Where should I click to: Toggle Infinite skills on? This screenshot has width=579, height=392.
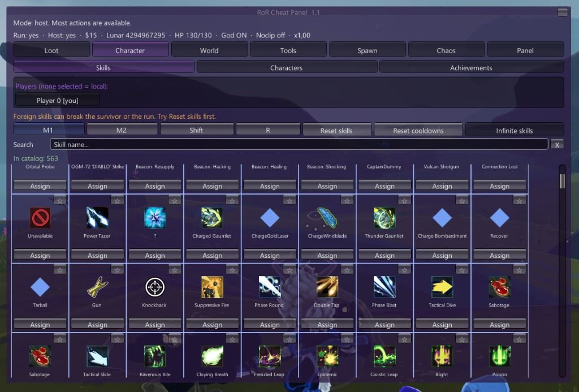515,131
